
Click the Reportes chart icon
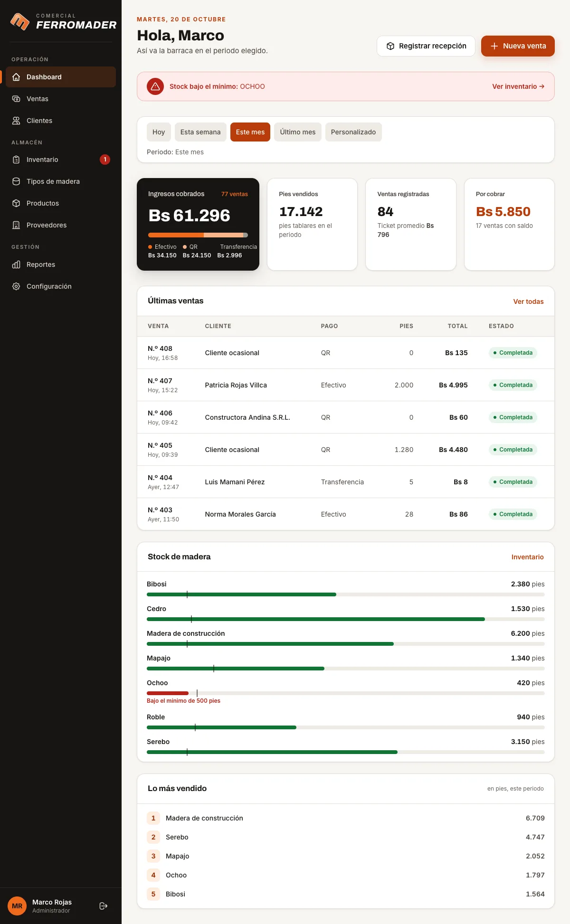pyautogui.click(x=16, y=264)
